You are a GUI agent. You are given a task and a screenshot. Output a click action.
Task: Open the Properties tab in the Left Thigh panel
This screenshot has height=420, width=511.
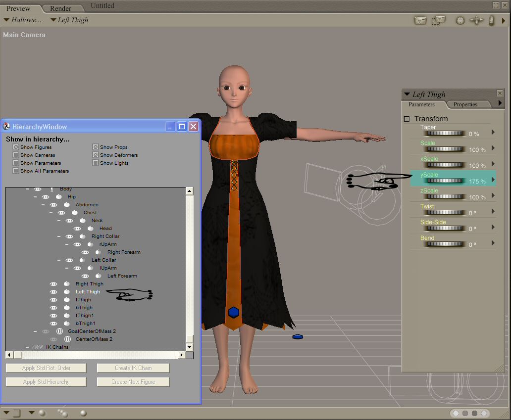(465, 104)
